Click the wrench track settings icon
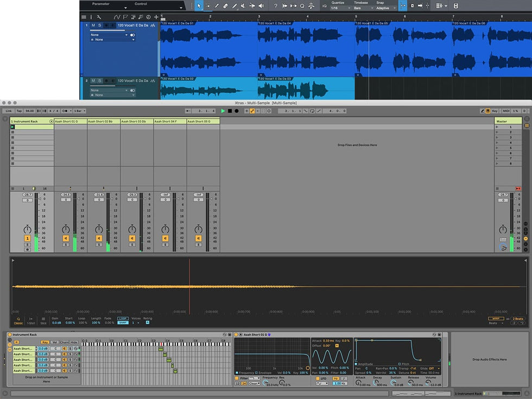Image resolution: width=532 pixels, height=399 pixels. point(99,17)
